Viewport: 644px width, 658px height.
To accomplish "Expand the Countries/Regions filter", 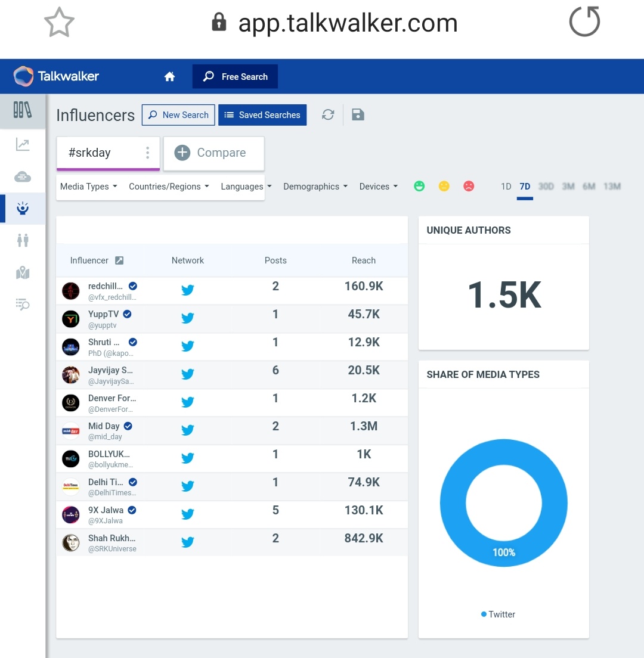I will click(x=169, y=187).
